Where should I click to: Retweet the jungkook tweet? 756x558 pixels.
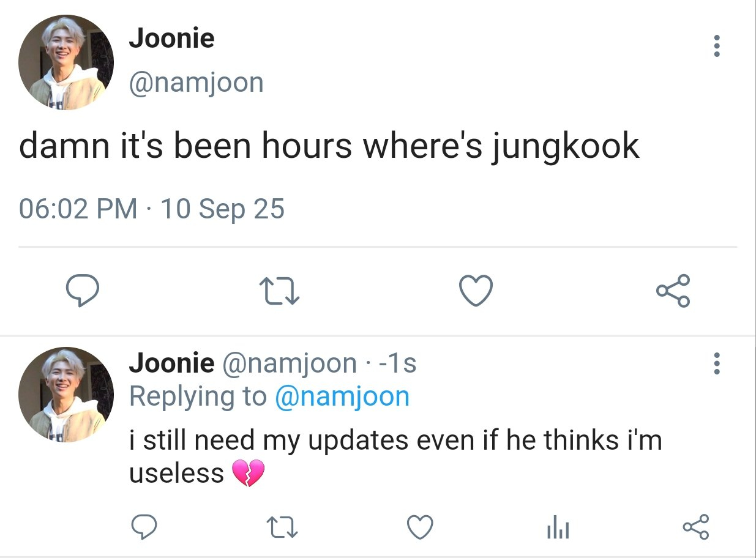[279, 291]
